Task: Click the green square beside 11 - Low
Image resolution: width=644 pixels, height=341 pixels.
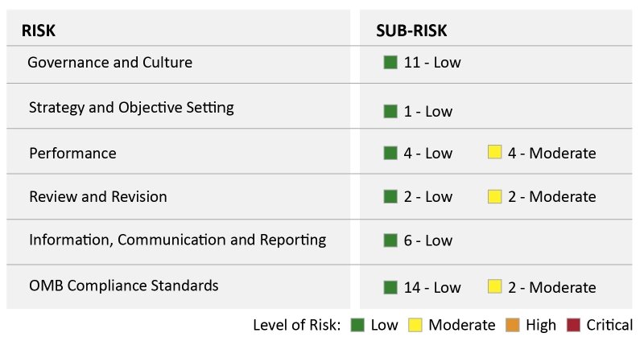Action: click(391, 62)
